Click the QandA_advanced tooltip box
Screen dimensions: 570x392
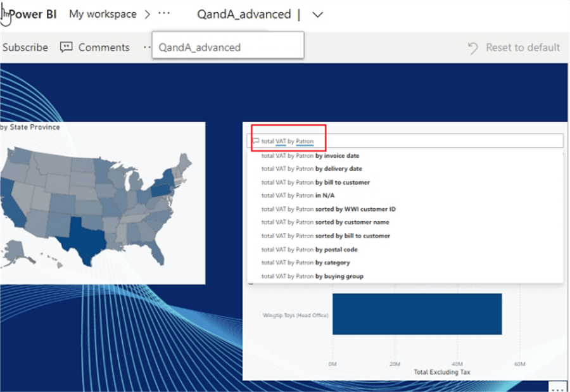(228, 45)
